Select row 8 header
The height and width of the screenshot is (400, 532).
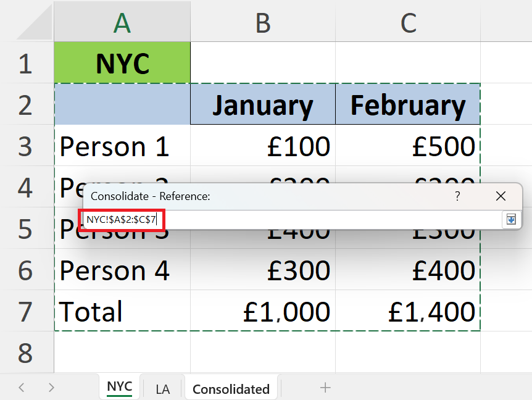point(25,353)
